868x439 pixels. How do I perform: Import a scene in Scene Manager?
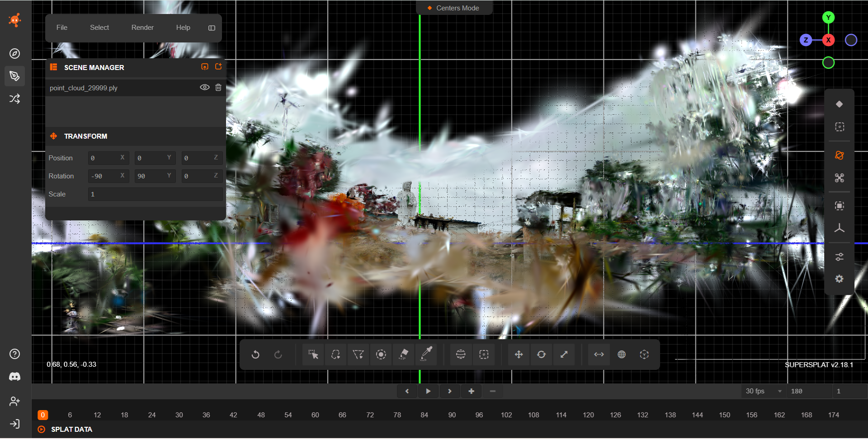[205, 67]
